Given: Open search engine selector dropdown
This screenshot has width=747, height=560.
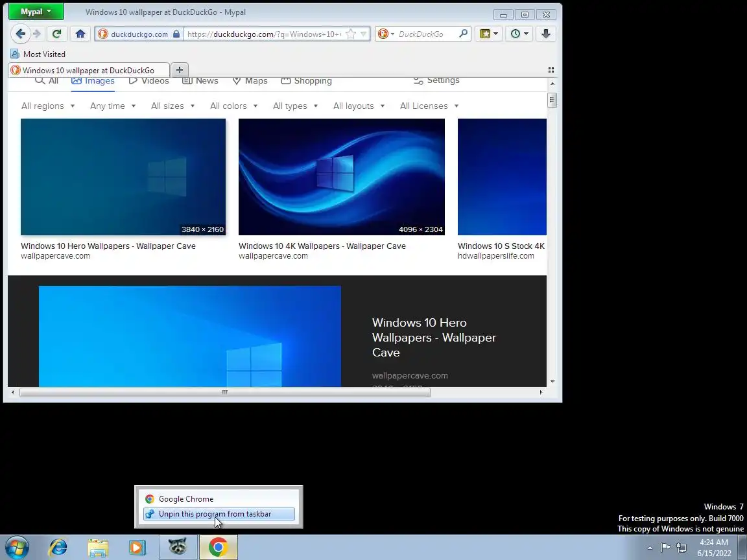Looking at the screenshot, I should click(386, 34).
